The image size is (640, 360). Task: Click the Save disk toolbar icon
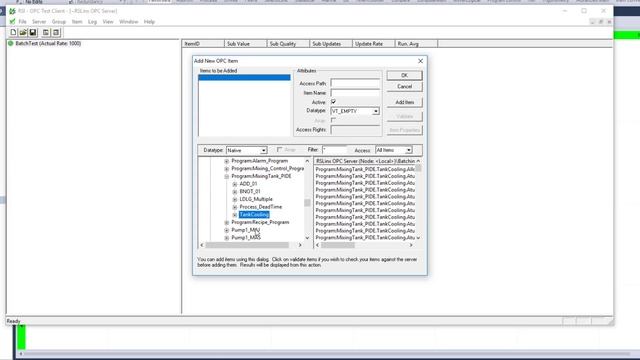tap(33, 32)
